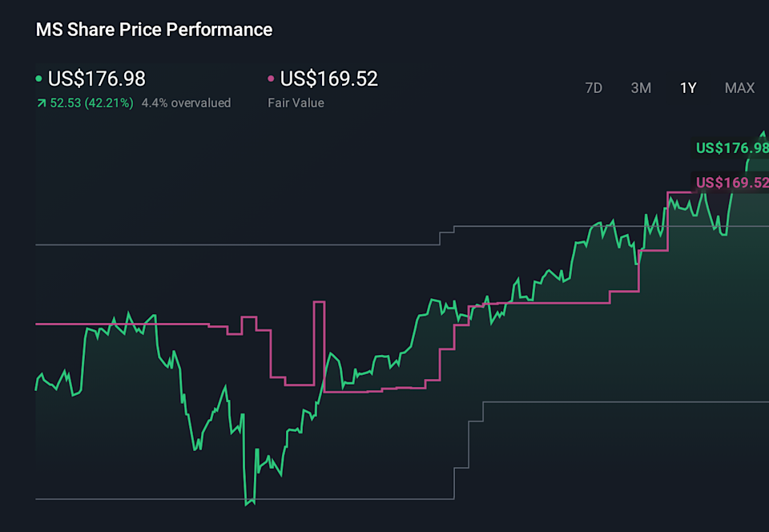Click the MS Share Price Performance title
The height and width of the screenshot is (532, 769).
point(154,30)
